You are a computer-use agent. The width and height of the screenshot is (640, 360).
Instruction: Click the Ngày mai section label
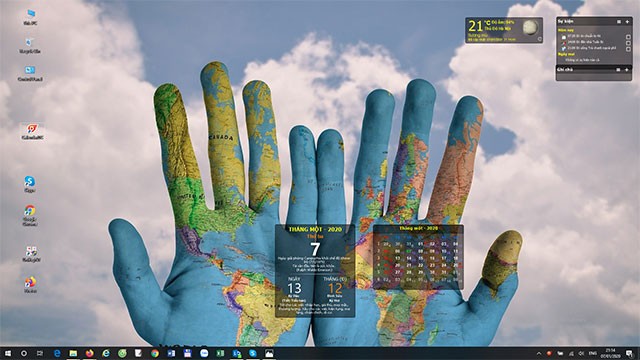(566, 54)
